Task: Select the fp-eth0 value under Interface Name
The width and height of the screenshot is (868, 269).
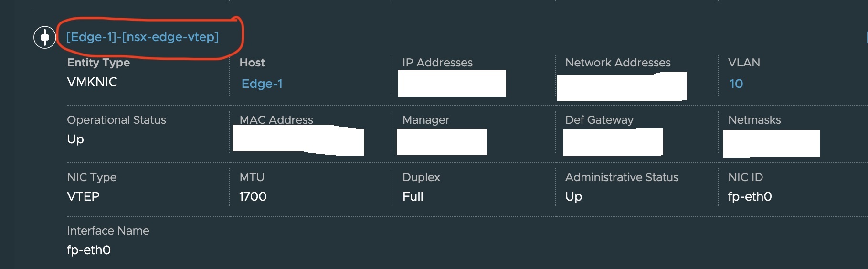Action: tap(89, 250)
